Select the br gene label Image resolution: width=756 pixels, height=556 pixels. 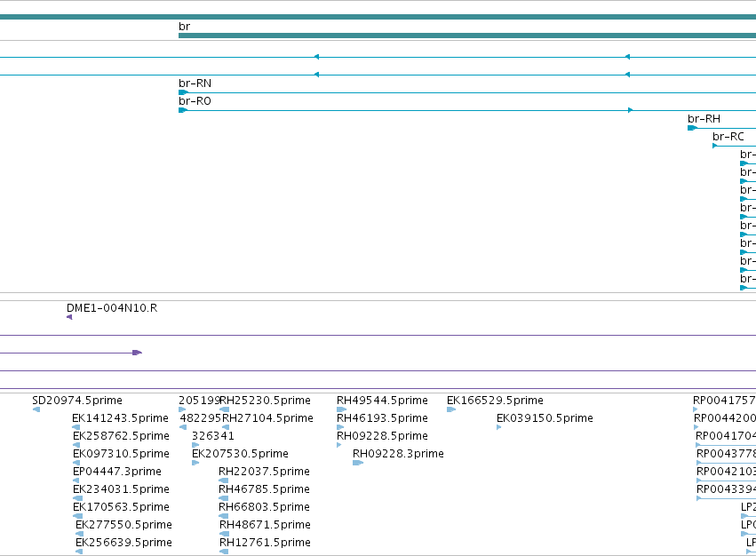184,27
